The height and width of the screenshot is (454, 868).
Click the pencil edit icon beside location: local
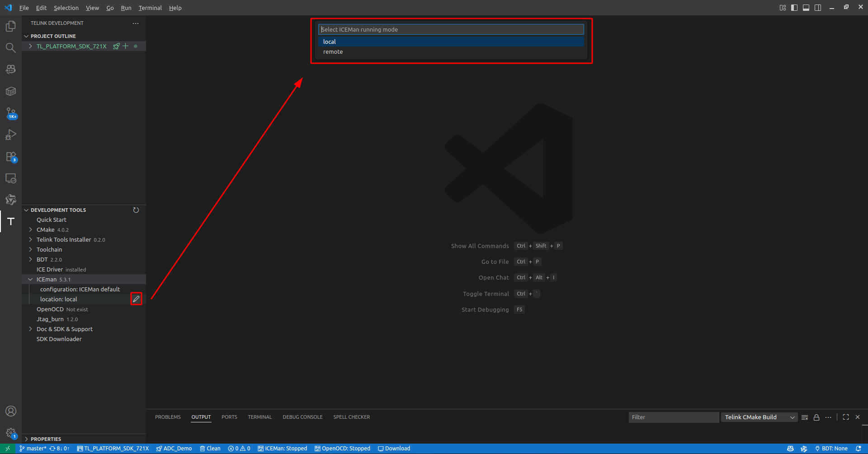click(136, 299)
